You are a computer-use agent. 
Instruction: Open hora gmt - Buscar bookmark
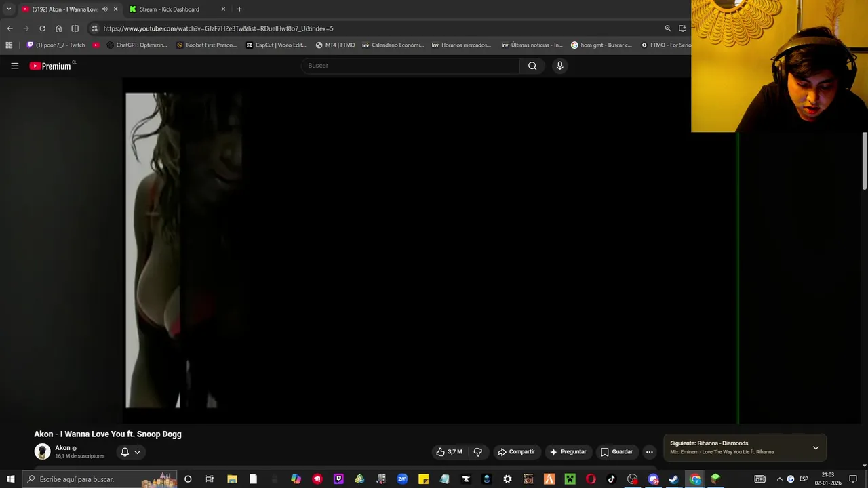point(601,45)
